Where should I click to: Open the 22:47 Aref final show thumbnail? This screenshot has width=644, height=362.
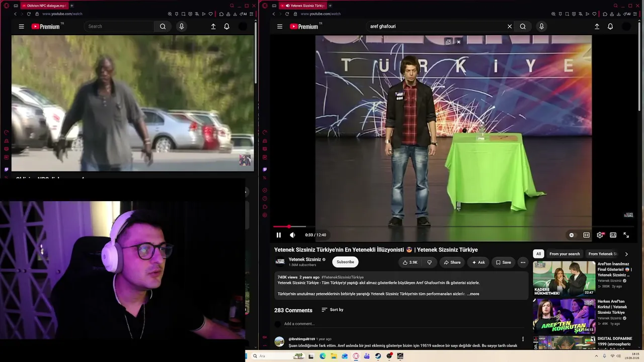[564, 279]
